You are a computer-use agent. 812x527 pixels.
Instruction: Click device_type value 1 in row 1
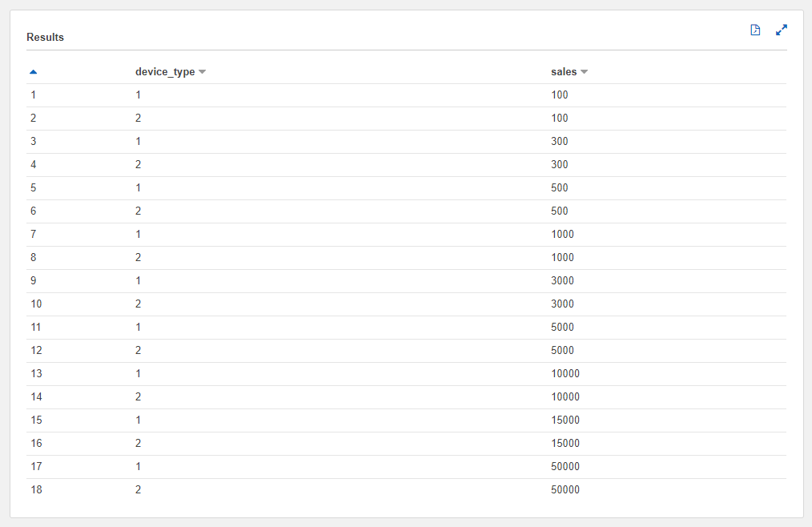pyautogui.click(x=139, y=95)
